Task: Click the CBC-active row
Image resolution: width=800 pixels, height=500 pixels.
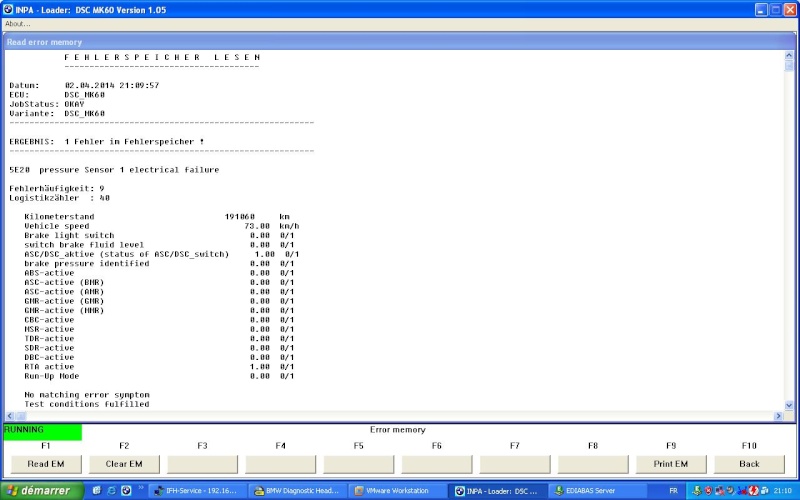Action: click(x=159, y=319)
